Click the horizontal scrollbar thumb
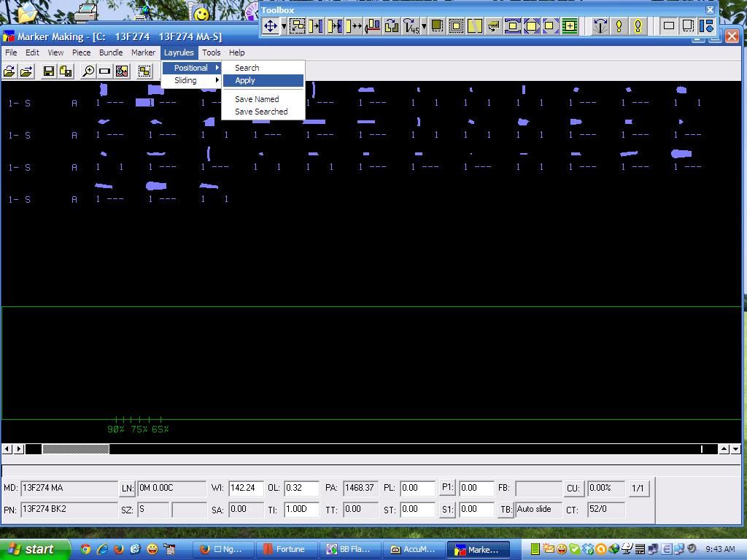This screenshot has width=747, height=560. click(x=76, y=448)
